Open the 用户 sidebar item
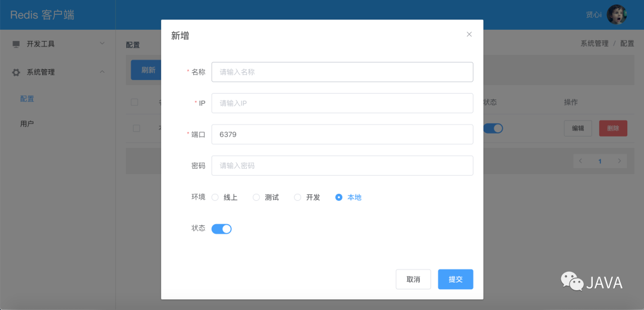The width and height of the screenshot is (644, 310). pos(27,123)
